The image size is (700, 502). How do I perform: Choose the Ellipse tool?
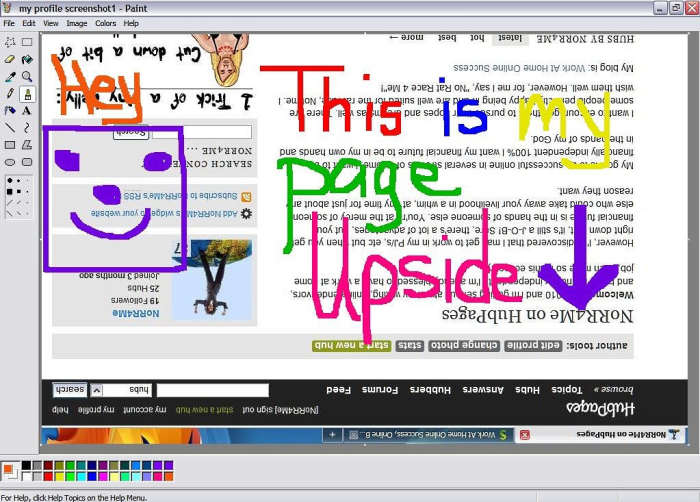pos(10,162)
